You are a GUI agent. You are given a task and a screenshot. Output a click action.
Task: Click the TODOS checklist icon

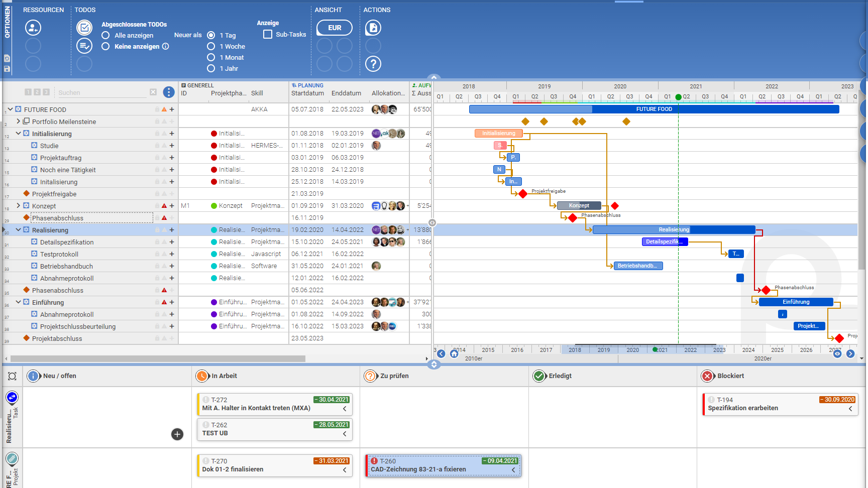[84, 28]
